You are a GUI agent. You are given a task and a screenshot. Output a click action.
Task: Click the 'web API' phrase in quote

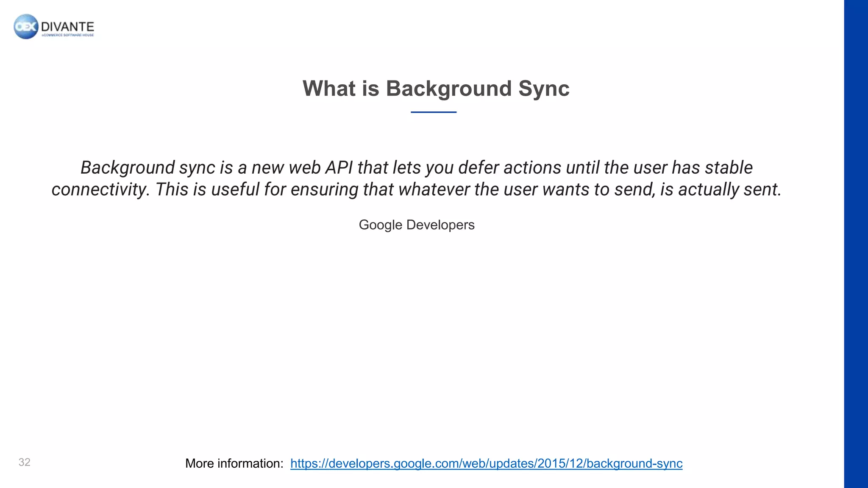(320, 168)
